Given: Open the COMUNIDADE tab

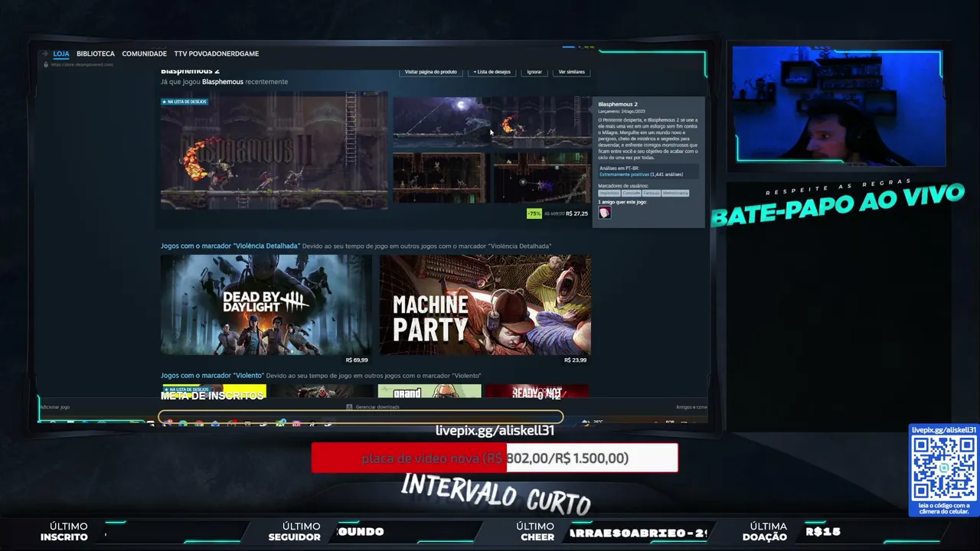Looking at the screenshot, I should (x=144, y=54).
